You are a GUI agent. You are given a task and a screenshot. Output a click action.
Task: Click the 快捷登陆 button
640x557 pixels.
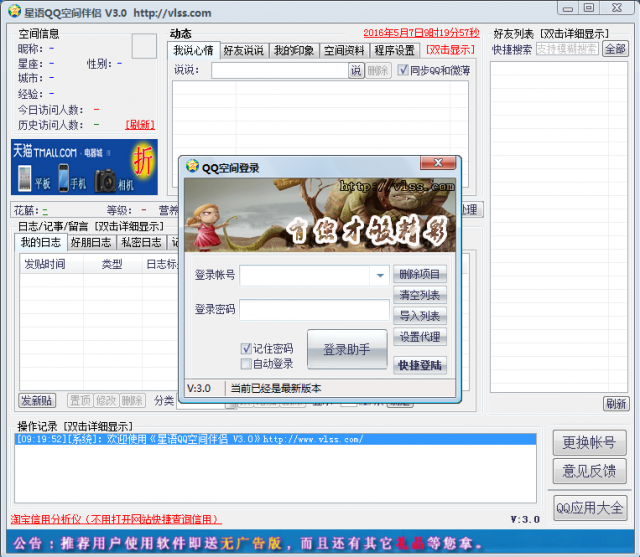pos(420,365)
